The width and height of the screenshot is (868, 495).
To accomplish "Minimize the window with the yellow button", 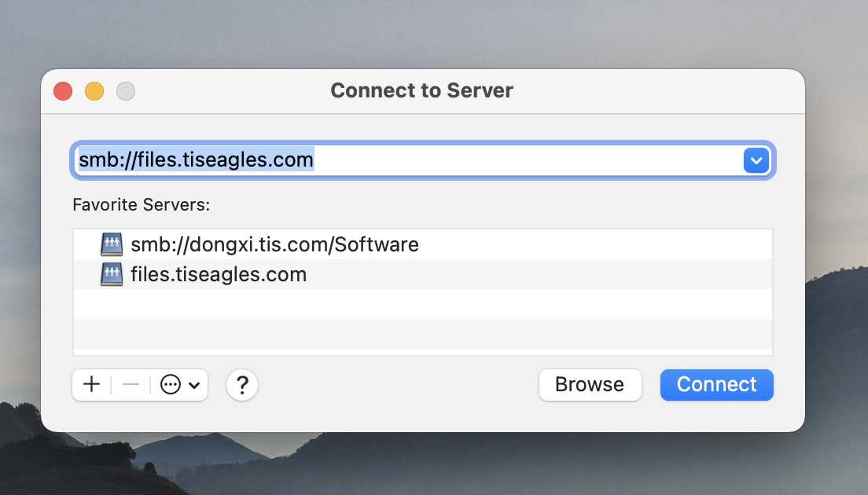I will point(94,91).
